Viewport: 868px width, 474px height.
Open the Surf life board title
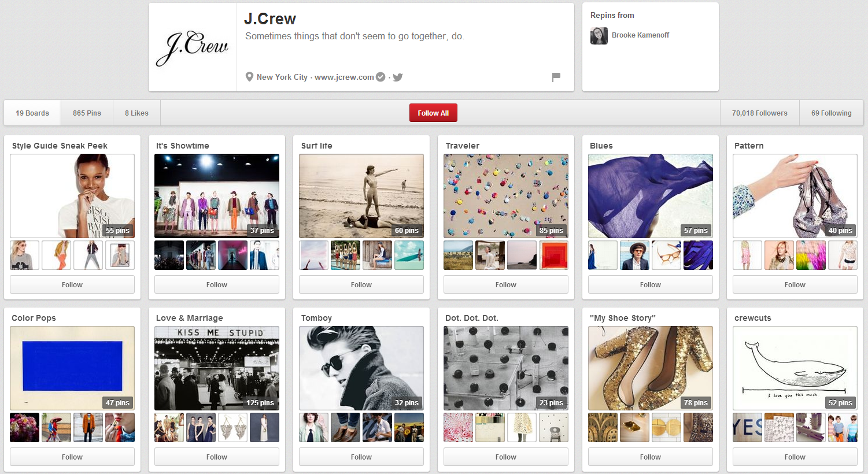tap(317, 146)
